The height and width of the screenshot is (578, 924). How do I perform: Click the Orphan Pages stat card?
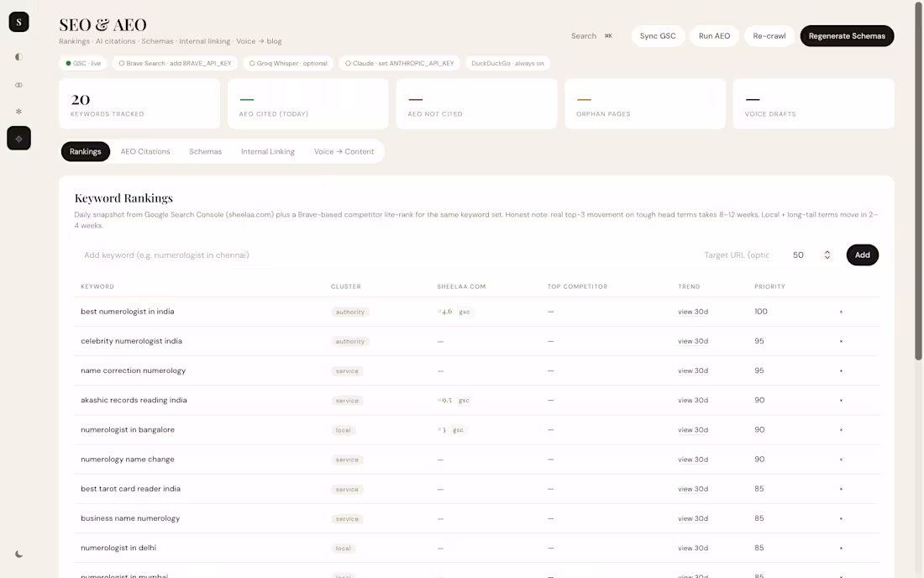645,103
